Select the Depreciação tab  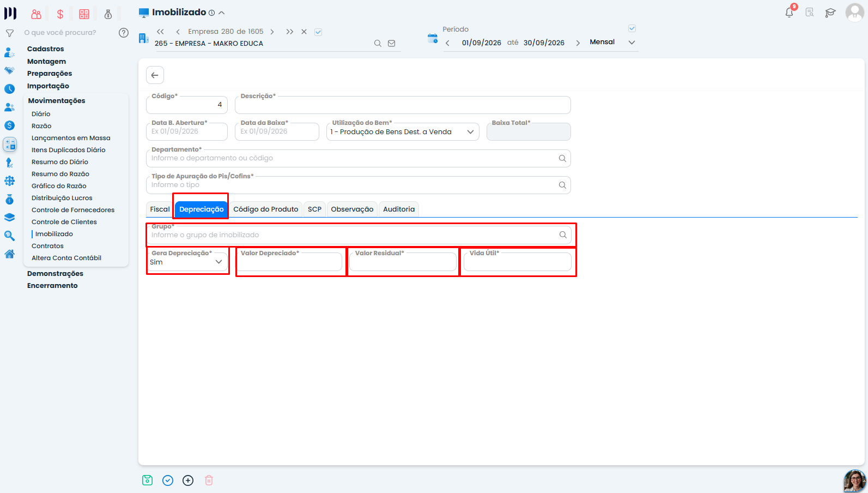pyautogui.click(x=202, y=209)
